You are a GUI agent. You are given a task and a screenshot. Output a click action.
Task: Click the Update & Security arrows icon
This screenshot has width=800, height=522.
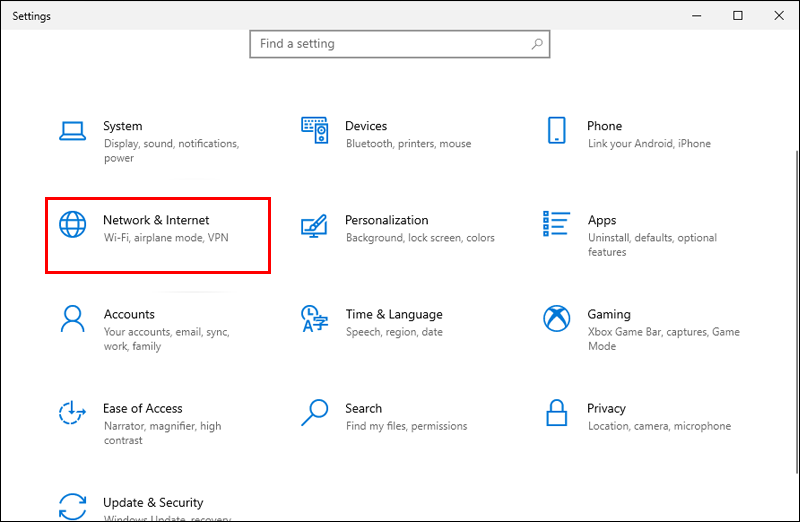(x=73, y=505)
